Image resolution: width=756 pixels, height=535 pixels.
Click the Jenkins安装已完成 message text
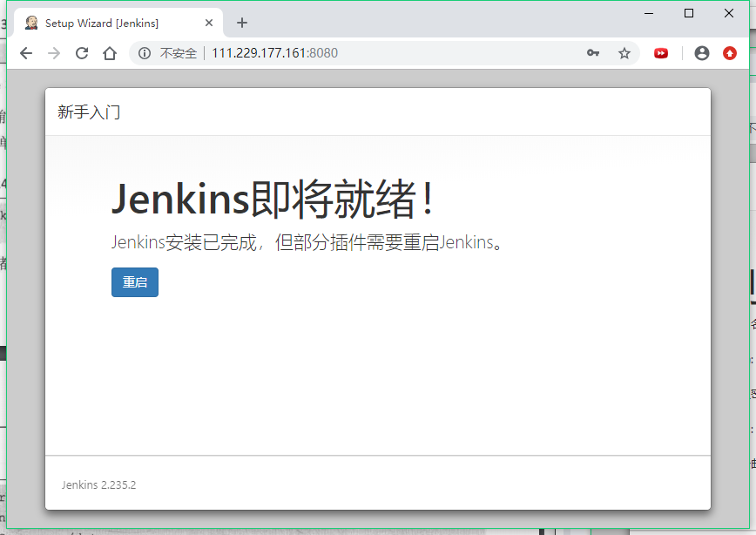pos(308,242)
